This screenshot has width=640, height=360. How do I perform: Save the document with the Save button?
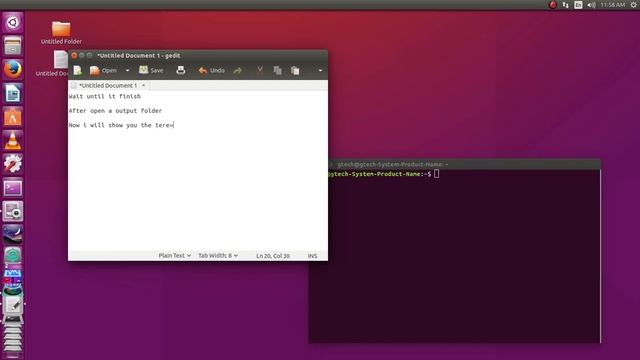coord(151,71)
